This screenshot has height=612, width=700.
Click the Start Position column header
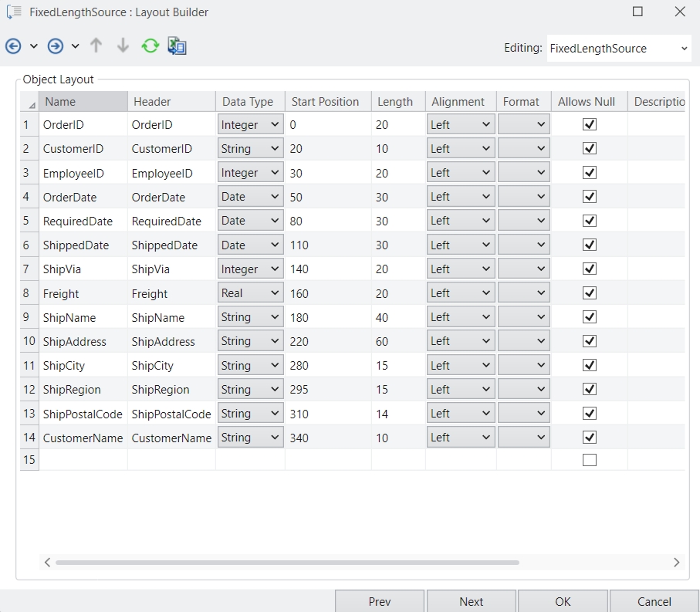coord(325,102)
